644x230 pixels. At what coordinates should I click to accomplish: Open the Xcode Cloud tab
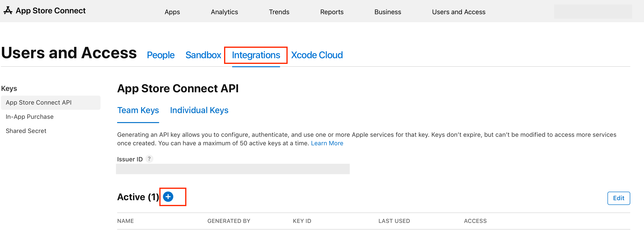pos(317,55)
